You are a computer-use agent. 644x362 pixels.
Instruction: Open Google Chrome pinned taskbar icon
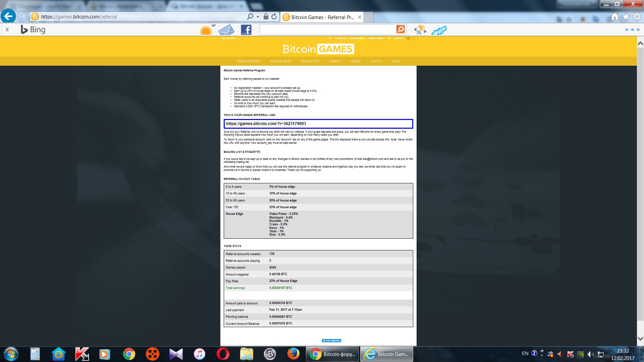pos(129,354)
